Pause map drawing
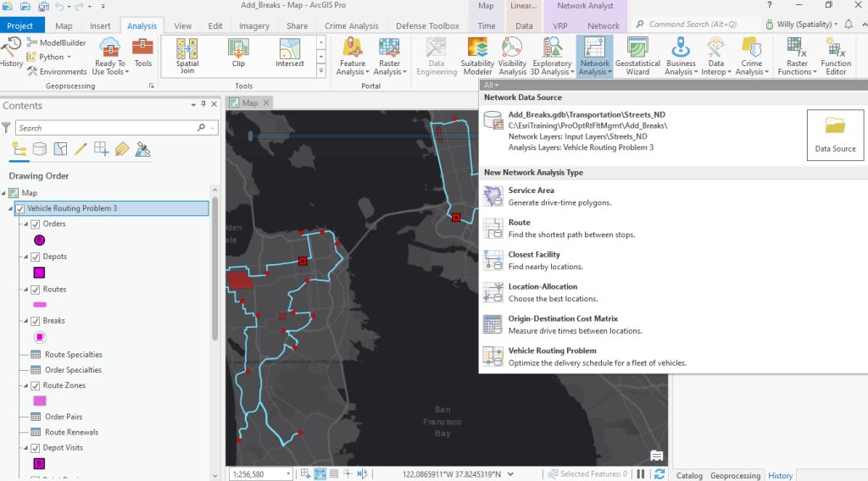This screenshot has width=868, height=481. [x=641, y=474]
